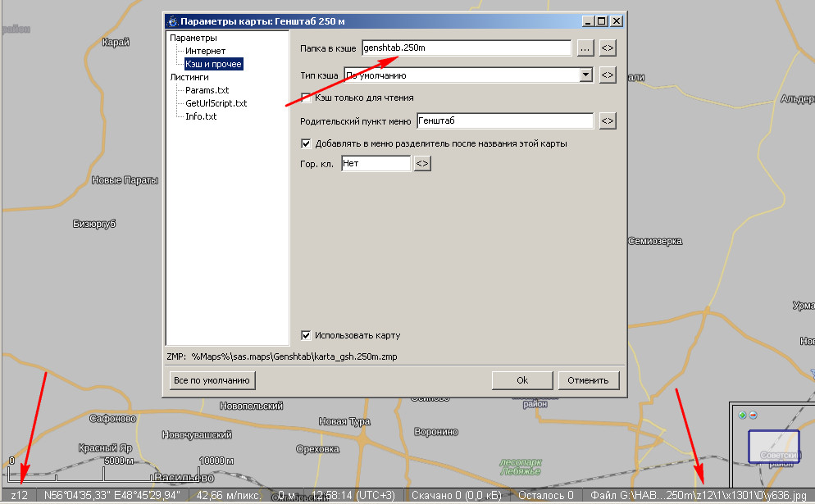Toggle 'Использовать карту' checkbox
The width and height of the screenshot is (815, 504).
tap(307, 335)
